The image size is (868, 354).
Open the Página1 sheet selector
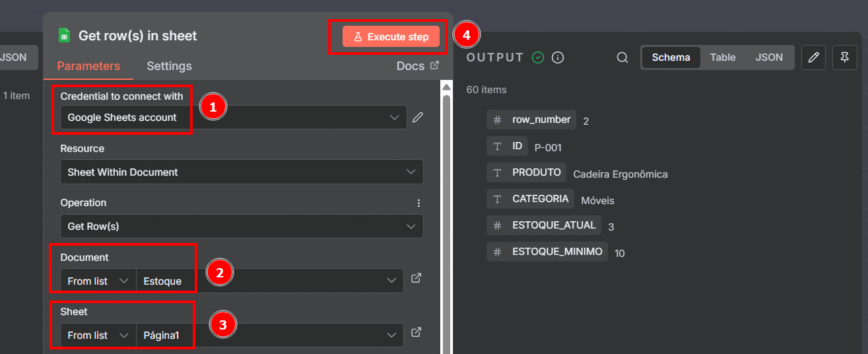(269, 335)
